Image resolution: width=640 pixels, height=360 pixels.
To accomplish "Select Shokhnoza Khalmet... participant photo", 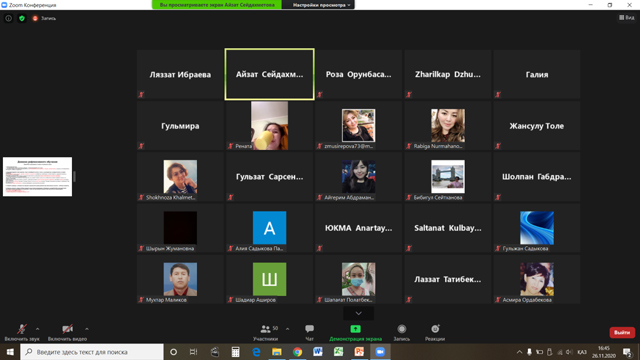I will coord(180,176).
